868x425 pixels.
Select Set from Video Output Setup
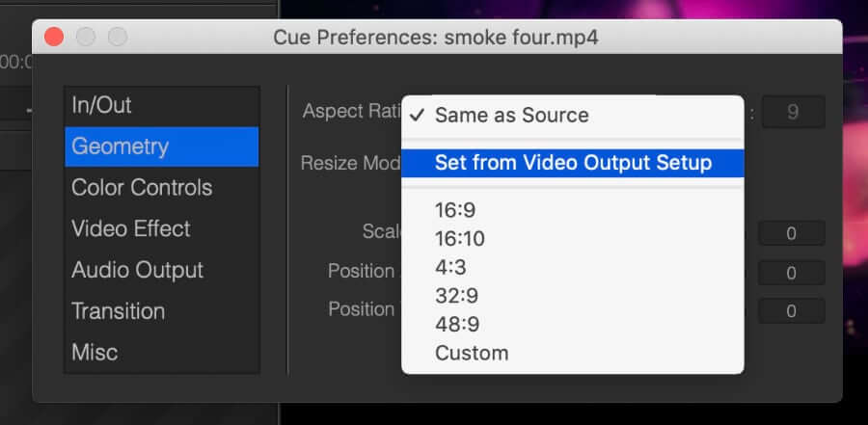572,163
